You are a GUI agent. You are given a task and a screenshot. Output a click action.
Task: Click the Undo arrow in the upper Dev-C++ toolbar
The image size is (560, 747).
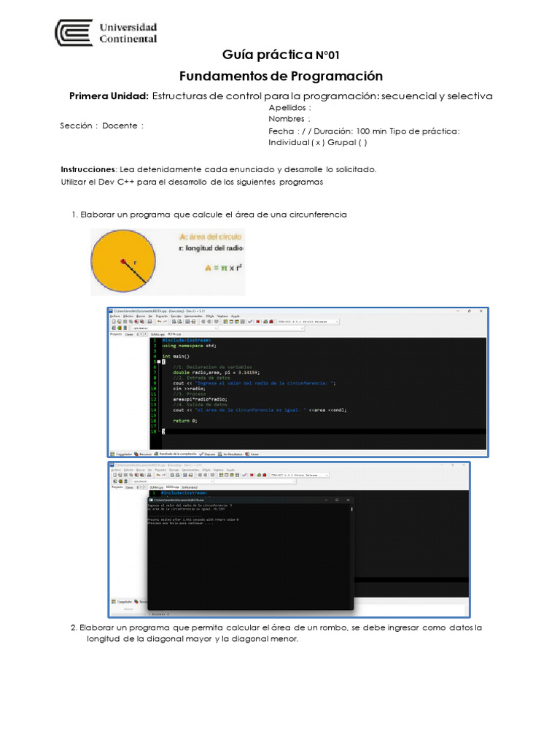point(159,322)
